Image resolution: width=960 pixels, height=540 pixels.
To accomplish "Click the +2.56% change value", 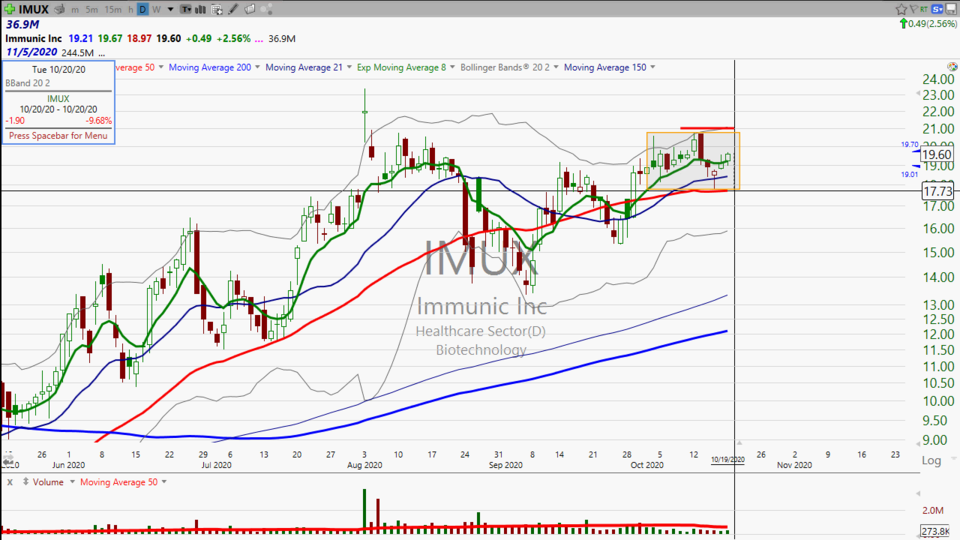I will [234, 39].
